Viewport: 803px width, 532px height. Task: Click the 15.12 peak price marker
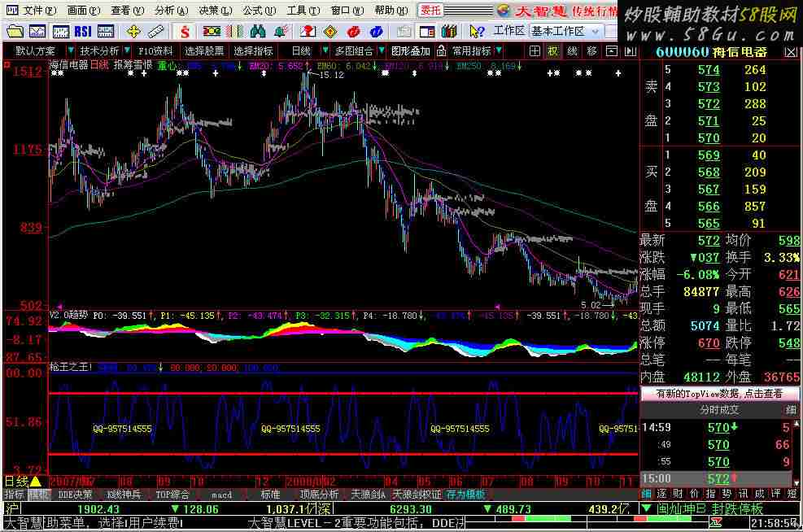[x=331, y=76]
